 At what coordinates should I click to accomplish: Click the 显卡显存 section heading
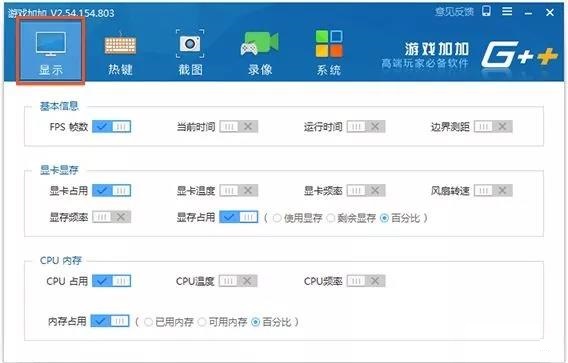tap(59, 170)
